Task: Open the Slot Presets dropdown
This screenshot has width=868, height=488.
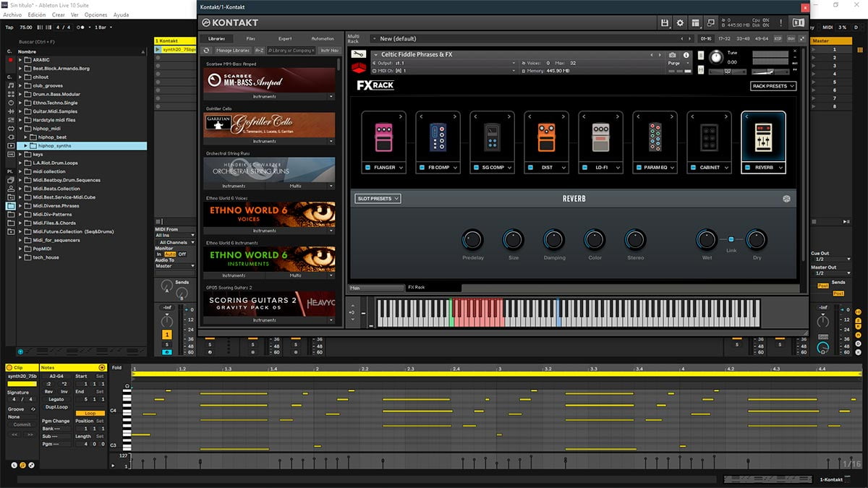Action: click(x=378, y=199)
